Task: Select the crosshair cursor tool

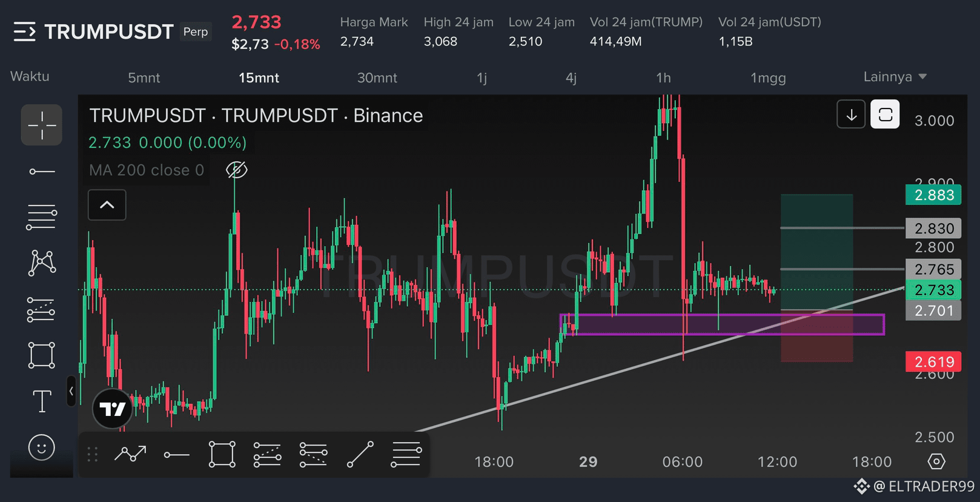Action: (42, 125)
